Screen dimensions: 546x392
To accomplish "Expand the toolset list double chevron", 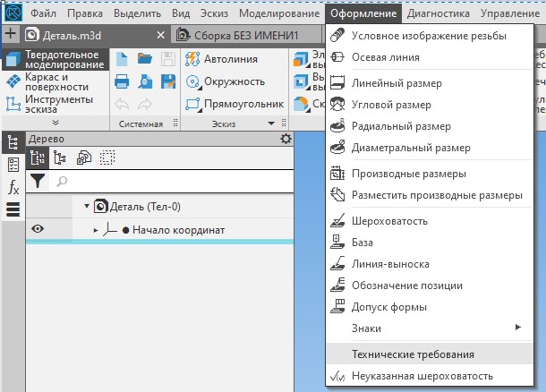I will pyautogui.click(x=55, y=123).
